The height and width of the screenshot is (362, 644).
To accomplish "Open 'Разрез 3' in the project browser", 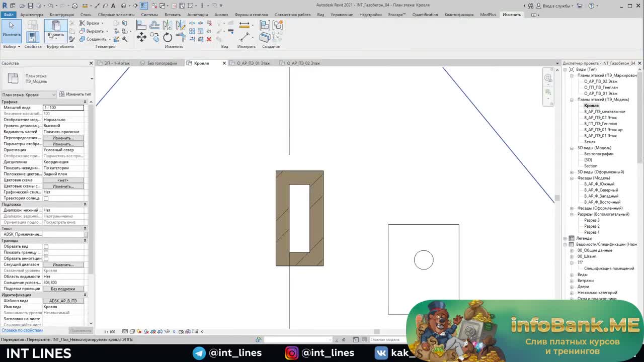I will click(x=591, y=220).
